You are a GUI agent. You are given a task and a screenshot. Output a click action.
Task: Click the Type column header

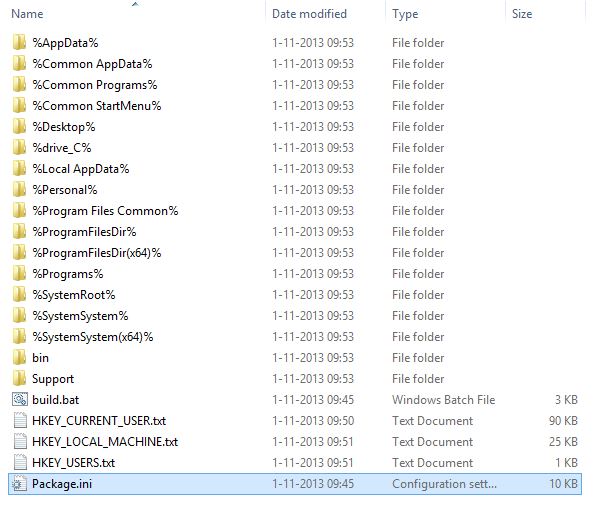pyautogui.click(x=405, y=14)
